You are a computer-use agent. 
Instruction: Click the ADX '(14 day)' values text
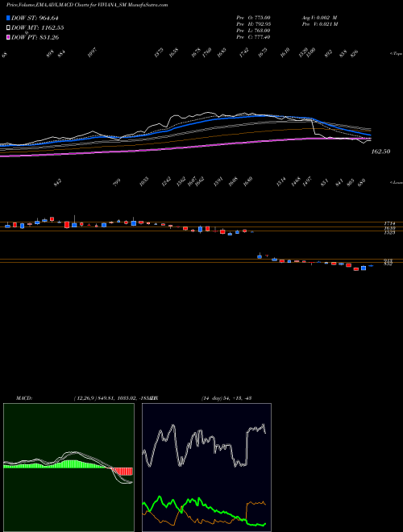point(226,398)
